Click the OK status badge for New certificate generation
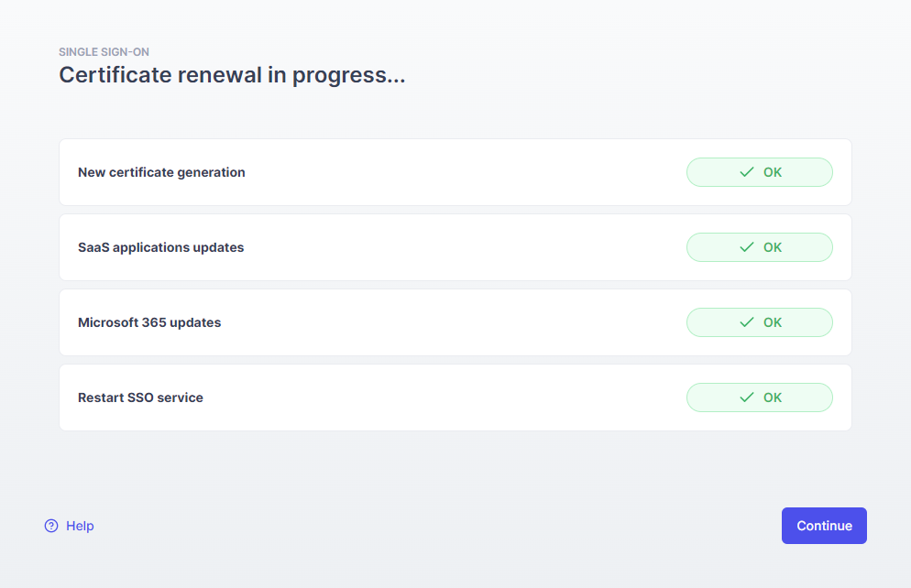 pyautogui.click(x=760, y=172)
